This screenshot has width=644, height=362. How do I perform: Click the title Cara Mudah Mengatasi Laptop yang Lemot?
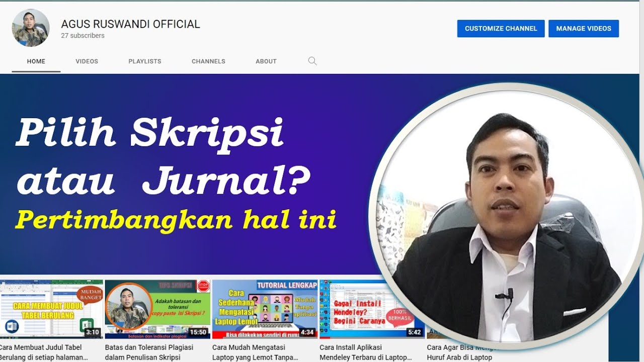255,352
